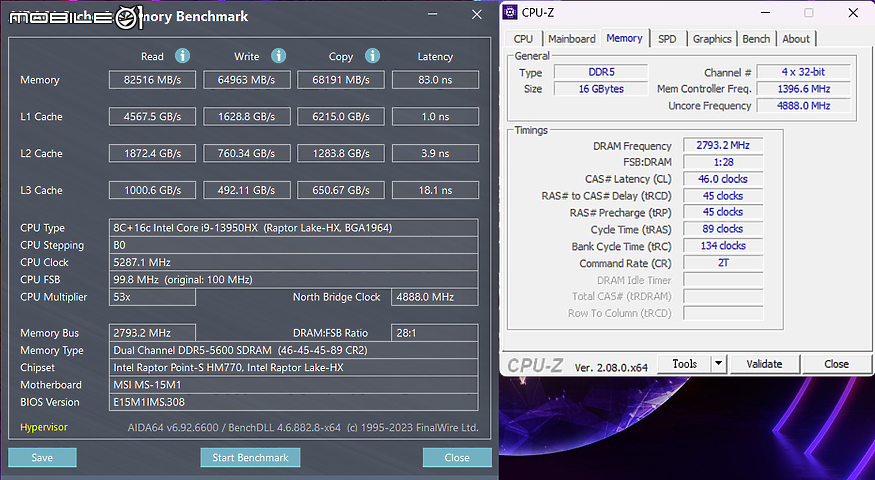Click the Start Benchmark button

(251, 458)
